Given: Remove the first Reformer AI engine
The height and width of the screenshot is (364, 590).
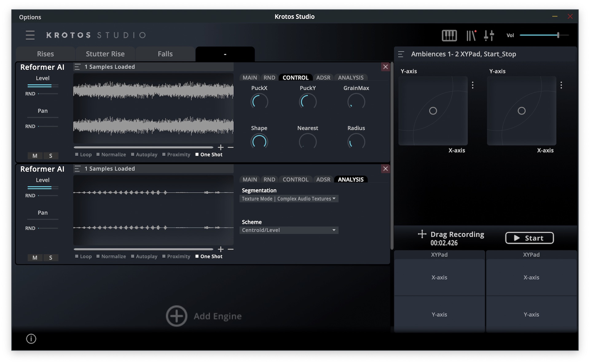Looking at the screenshot, I should click(x=385, y=67).
